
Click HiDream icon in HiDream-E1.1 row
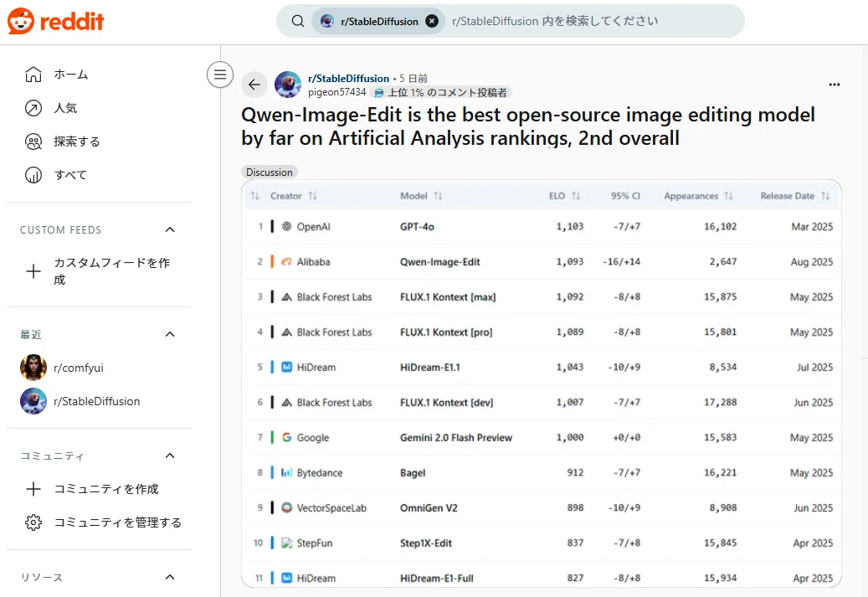click(287, 367)
